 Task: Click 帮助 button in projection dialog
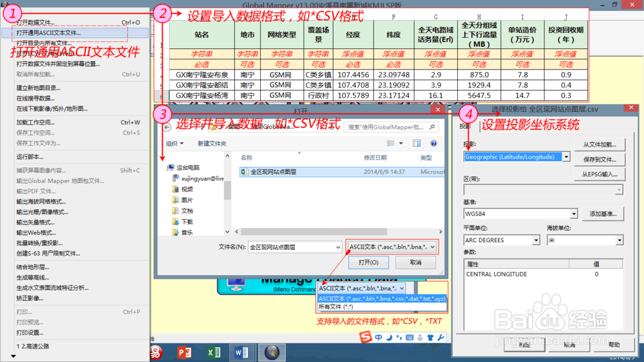point(614,345)
